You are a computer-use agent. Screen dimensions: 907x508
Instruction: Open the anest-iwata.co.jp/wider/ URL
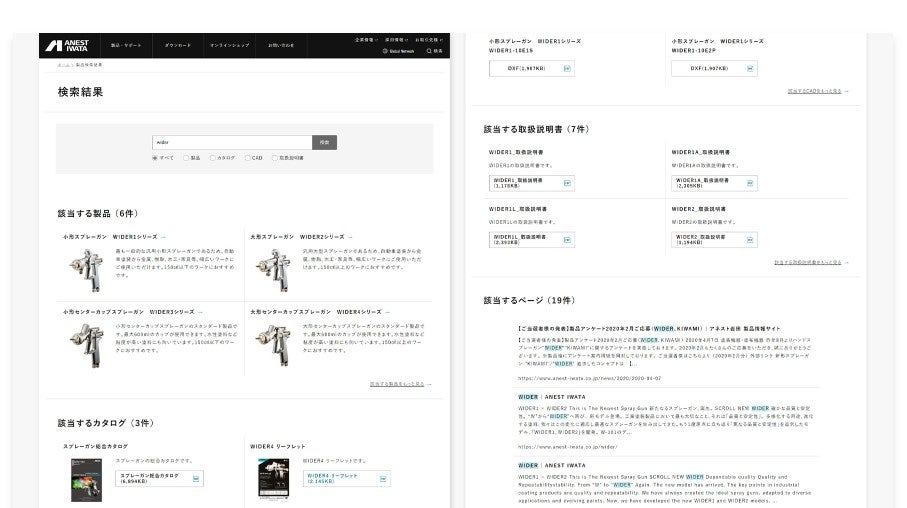pyautogui.click(x=567, y=447)
